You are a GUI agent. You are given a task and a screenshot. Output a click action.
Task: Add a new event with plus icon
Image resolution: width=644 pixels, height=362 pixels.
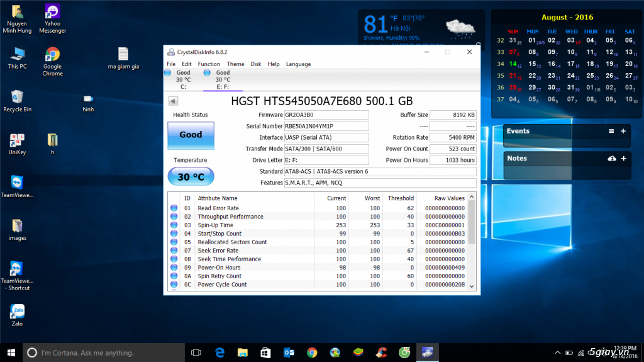(623, 131)
